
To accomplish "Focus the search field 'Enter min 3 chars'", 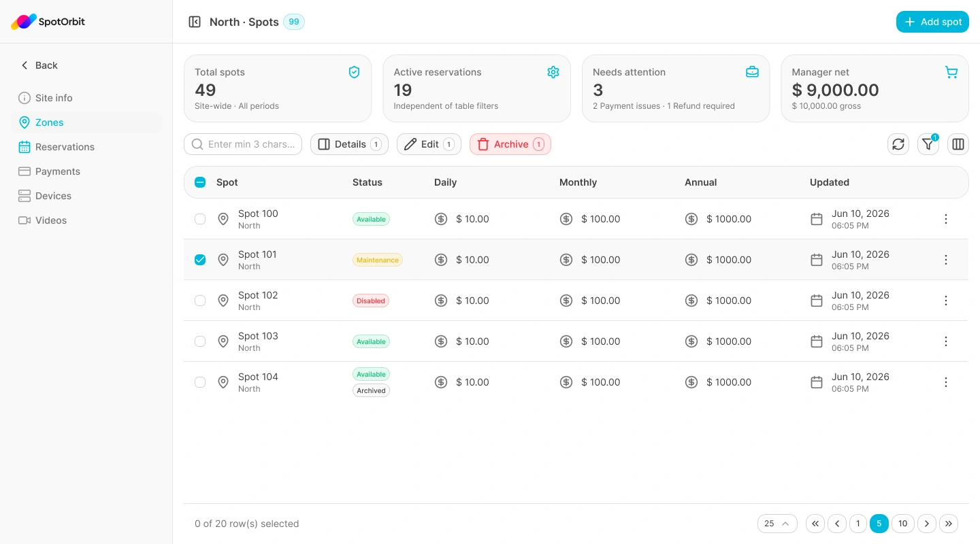I will (x=243, y=144).
